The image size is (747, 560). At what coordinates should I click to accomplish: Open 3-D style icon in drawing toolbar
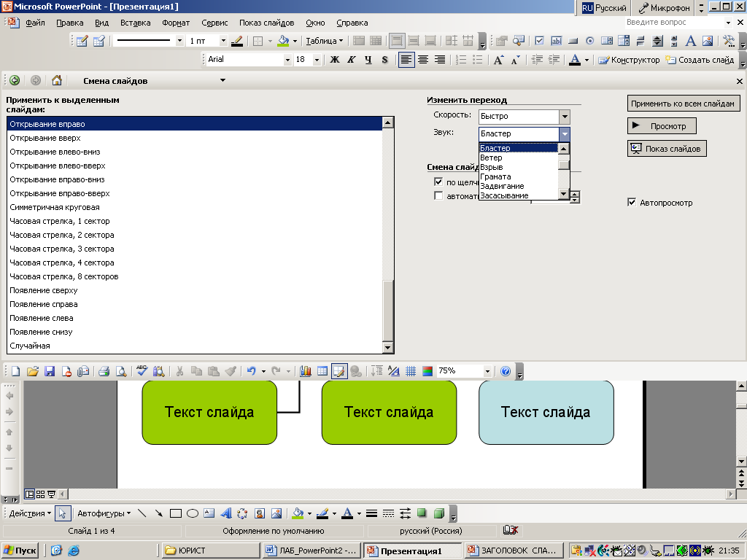tap(438, 513)
